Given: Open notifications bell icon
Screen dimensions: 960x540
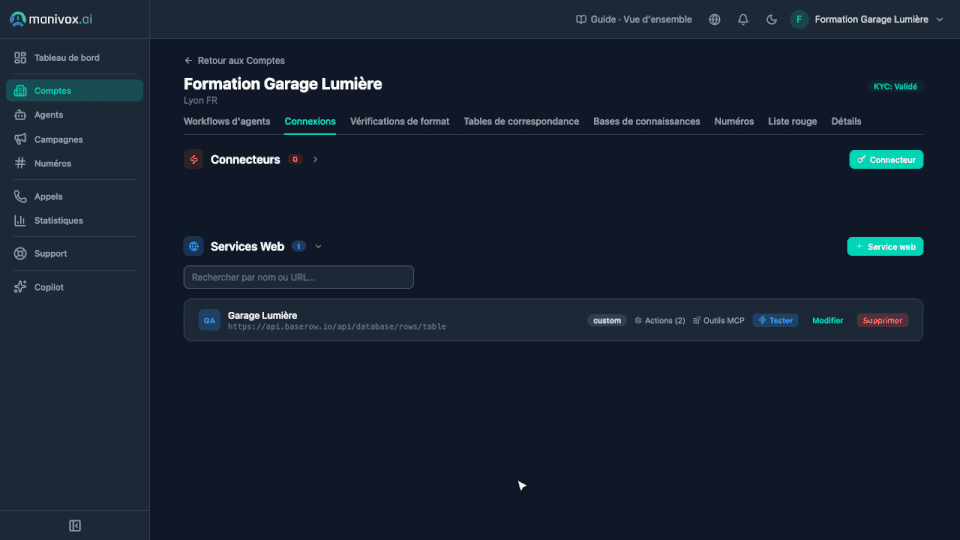Looking at the screenshot, I should 743,20.
